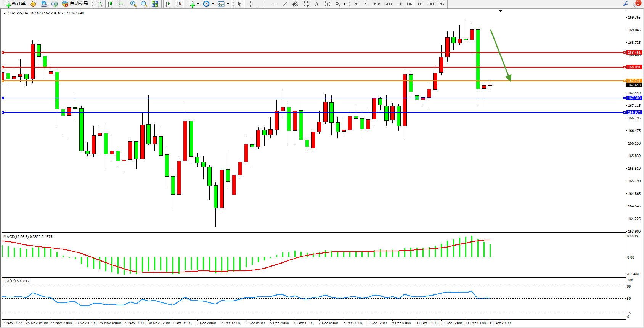This screenshot has width=644, height=328.
Task: Select the M15 timeframe
Action: point(377,4)
